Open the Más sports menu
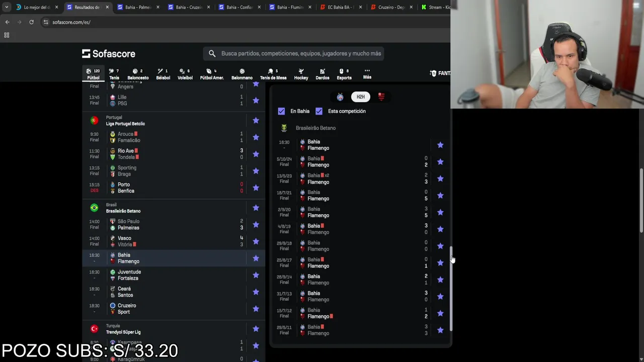This screenshot has width=644, height=362. 367,73
